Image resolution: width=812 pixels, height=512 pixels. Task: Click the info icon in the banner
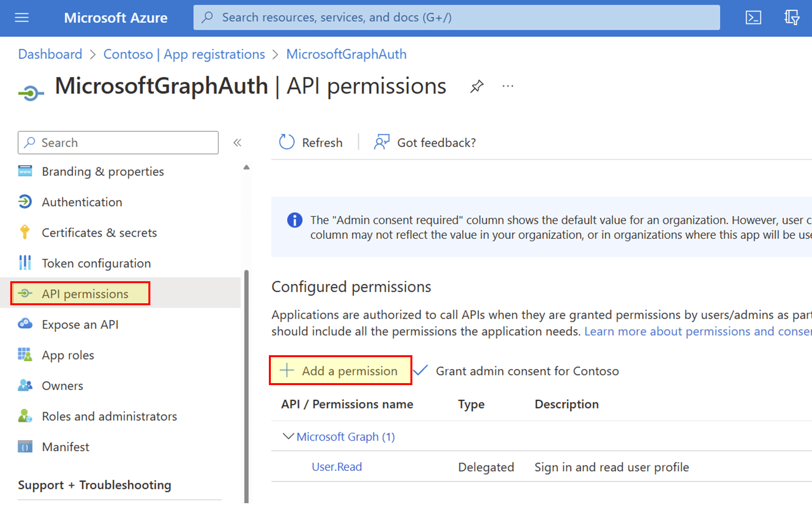(x=294, y=220)
